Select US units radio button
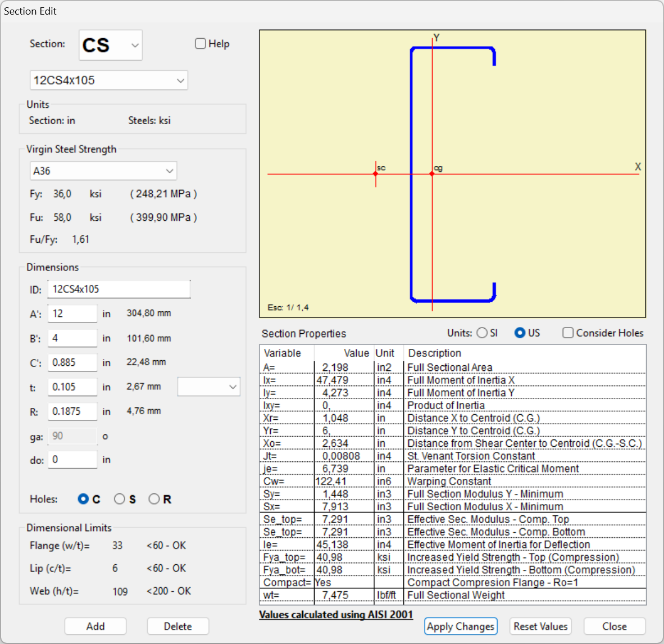664x644 pixels. (520, 333)
